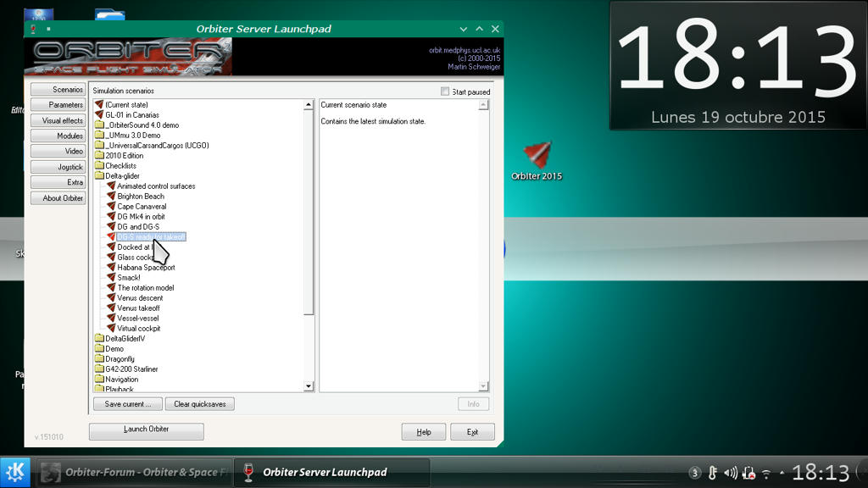Click the scenario list scrollbar thumb
This screenshot has height=488, width=868.
click(x=309, y=213)
